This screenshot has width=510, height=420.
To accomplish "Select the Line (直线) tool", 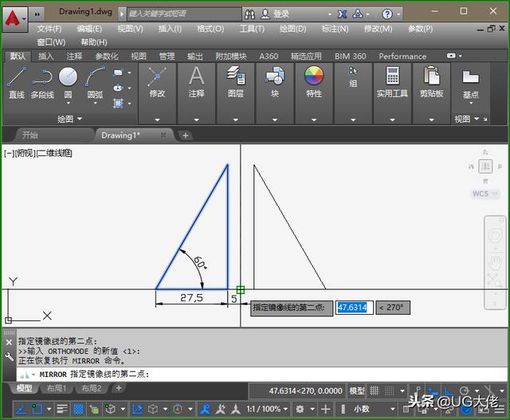I will click(x=17, y=81).
